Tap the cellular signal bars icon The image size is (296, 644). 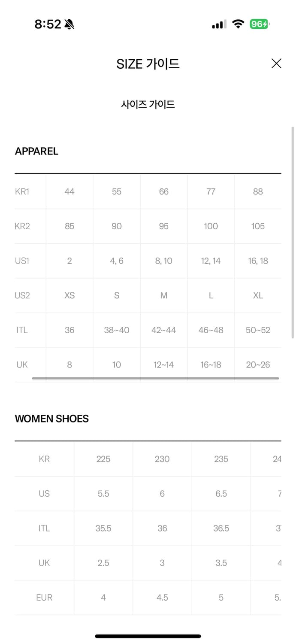219,25
